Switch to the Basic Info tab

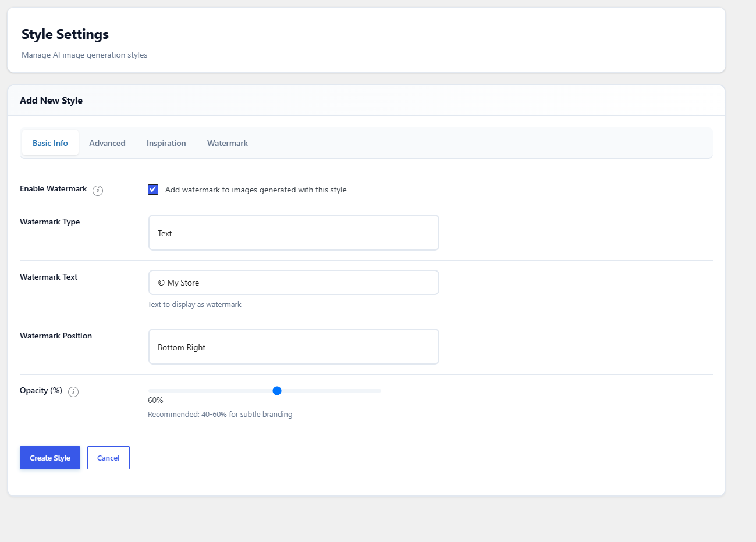(x=50, y=143)
